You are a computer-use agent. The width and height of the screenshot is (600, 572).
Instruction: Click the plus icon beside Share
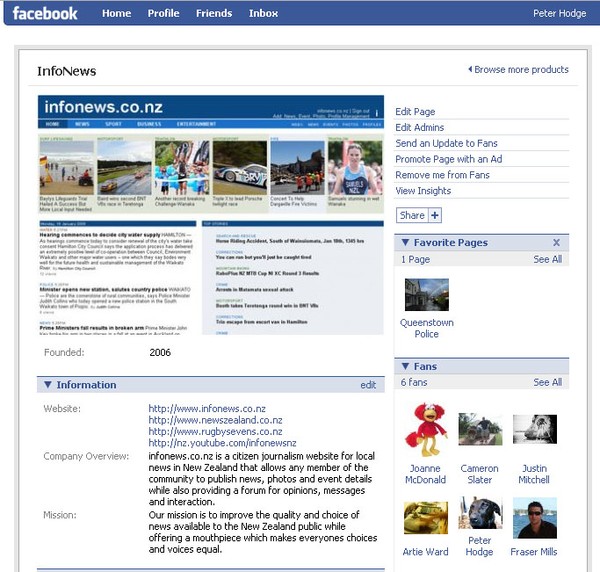(435, 215)
